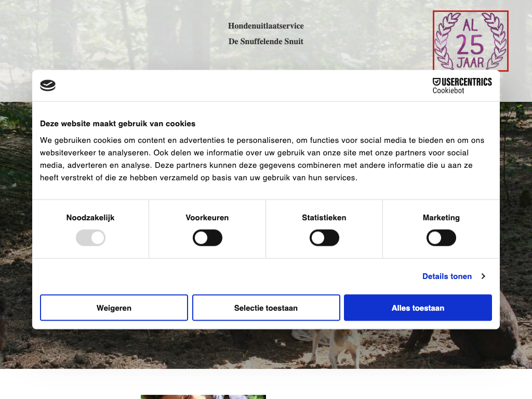This screenshot has width=532, height=399.
Task: Enable the Voorkeuren cookies switch
Action: 207,238
